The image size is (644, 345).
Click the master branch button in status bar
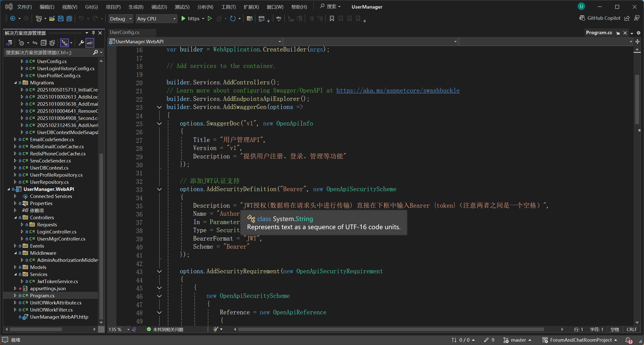point(517,340)
